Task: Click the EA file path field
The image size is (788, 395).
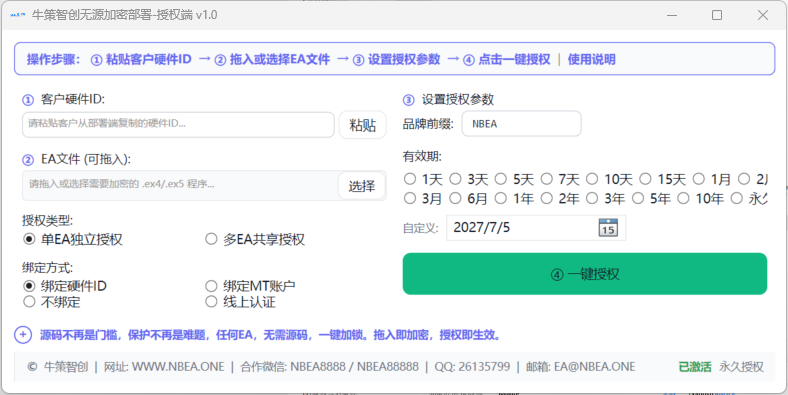Action: (x=180, y=185)
